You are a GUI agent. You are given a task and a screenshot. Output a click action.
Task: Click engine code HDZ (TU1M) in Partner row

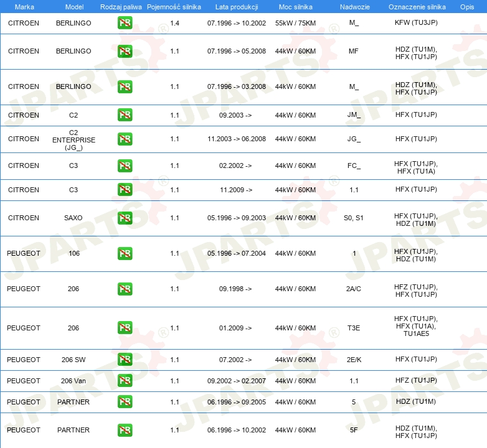tap(416, 401)
